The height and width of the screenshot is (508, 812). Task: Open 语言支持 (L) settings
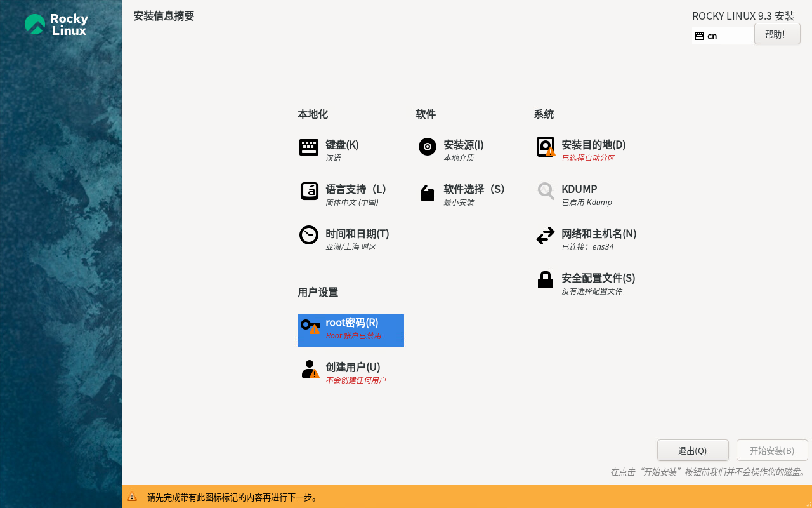pyautogui.click(x=356, y=189)
